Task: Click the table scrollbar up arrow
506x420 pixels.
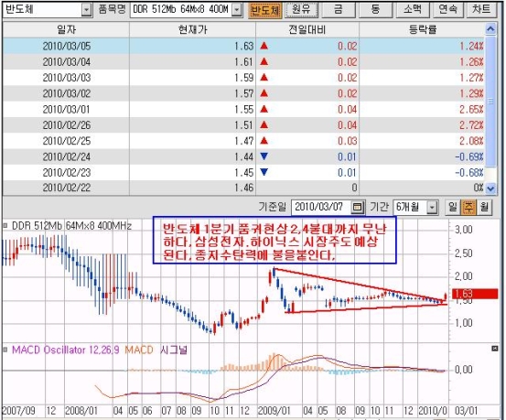Action: tap(490, 29)
